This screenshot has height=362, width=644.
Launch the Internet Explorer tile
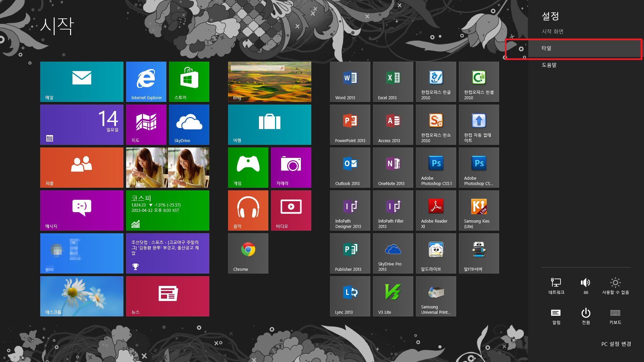pyautogui.click(x=146, y=82)
